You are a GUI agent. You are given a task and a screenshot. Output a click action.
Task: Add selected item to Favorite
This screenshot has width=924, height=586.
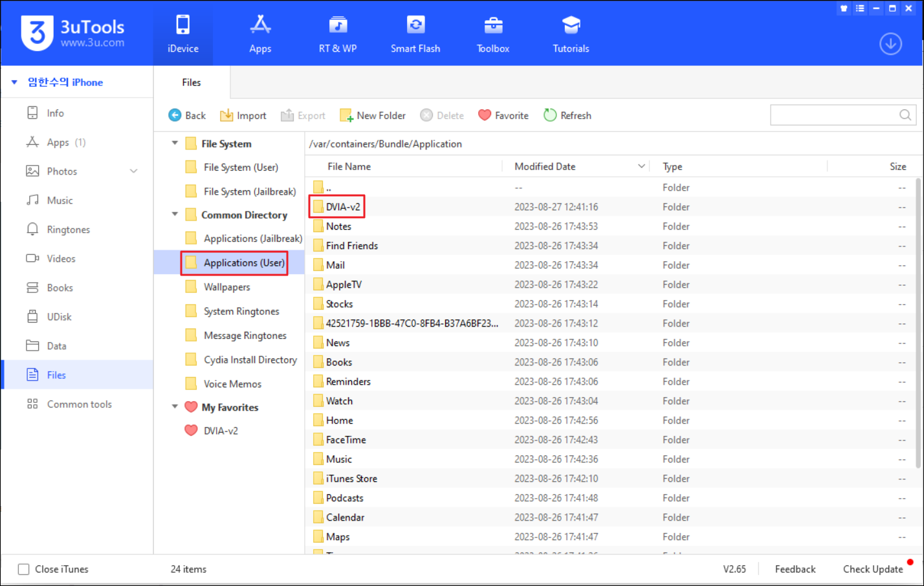click(503, 115)
